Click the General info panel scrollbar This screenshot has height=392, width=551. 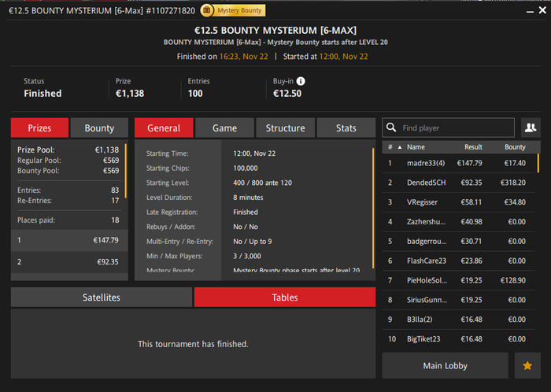[x=373, y=208]
